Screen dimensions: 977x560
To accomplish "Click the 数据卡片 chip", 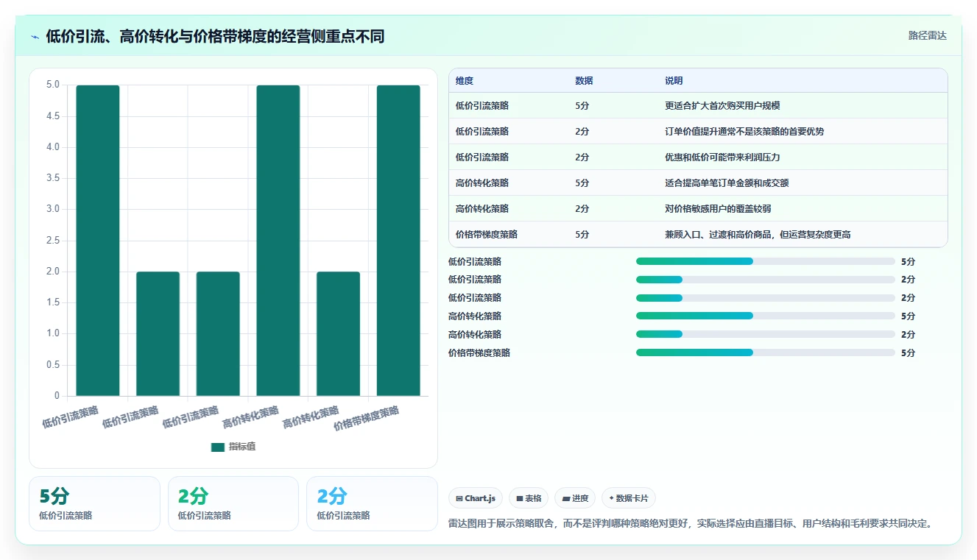I will click(x=628, y=498).
